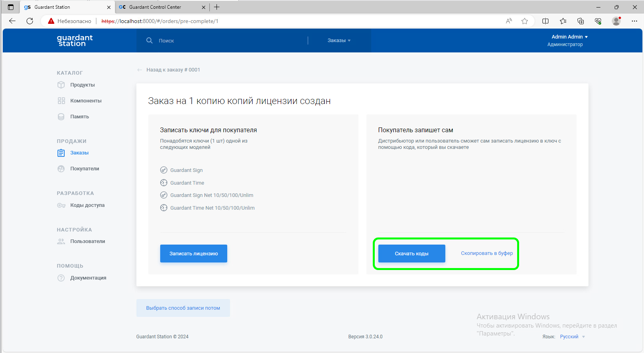Viewport: 644px width, 353px height.
Task: Expand the Заказы search filter dropdown
Action: [339, 41]
